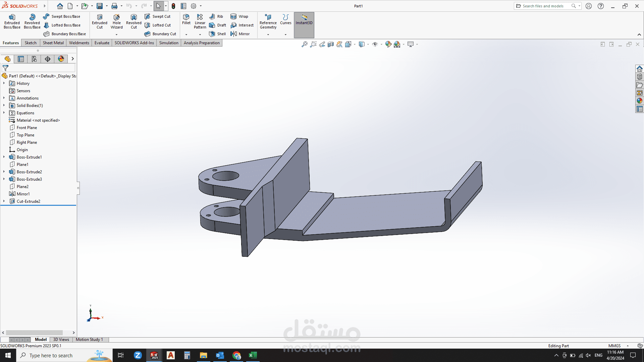Click the Save button

pos(100,6)
